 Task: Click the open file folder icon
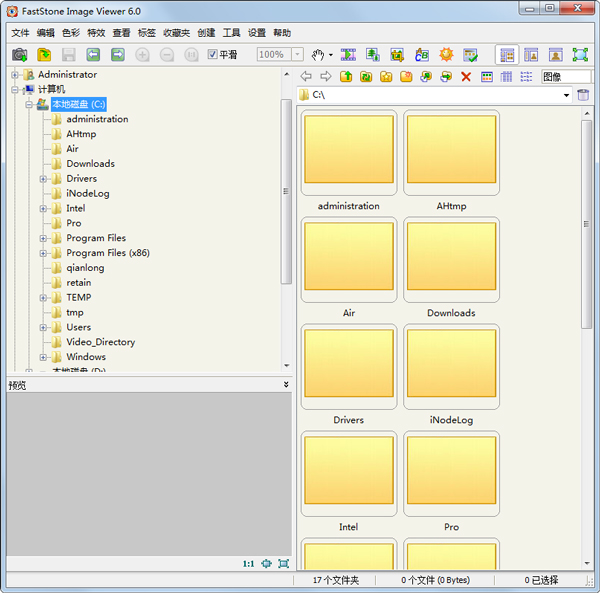44,55
